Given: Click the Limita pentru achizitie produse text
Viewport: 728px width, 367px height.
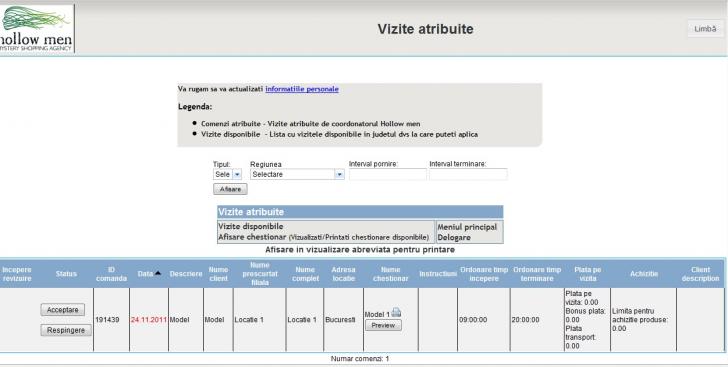Looking at the screenshot, I should [x=640, y=320].
